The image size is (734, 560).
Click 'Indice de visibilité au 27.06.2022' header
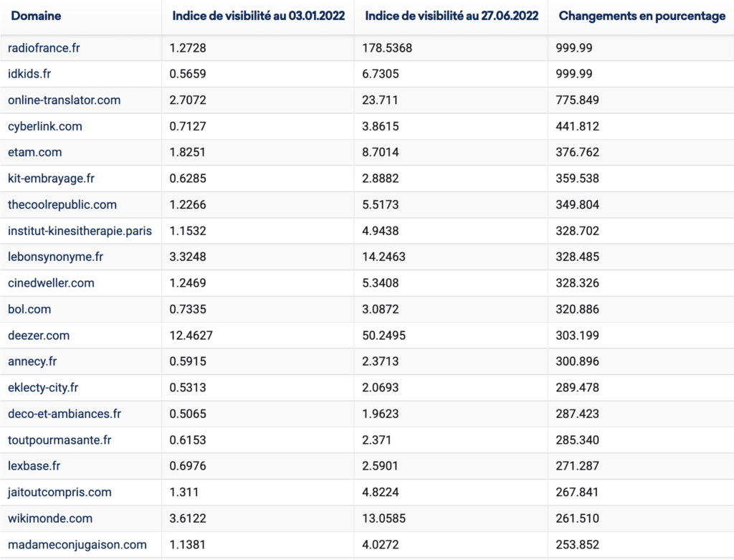tap(452, 16)
